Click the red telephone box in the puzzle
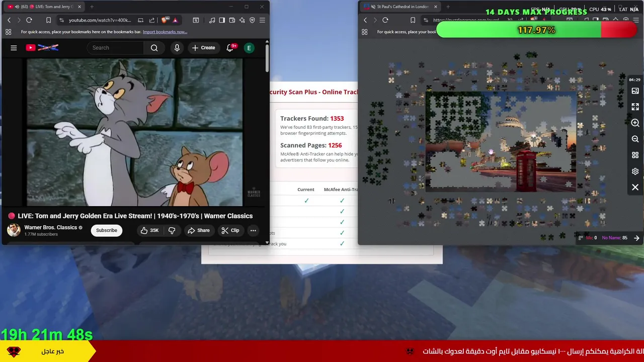This screenshot has height=362, width=644. 527,171
